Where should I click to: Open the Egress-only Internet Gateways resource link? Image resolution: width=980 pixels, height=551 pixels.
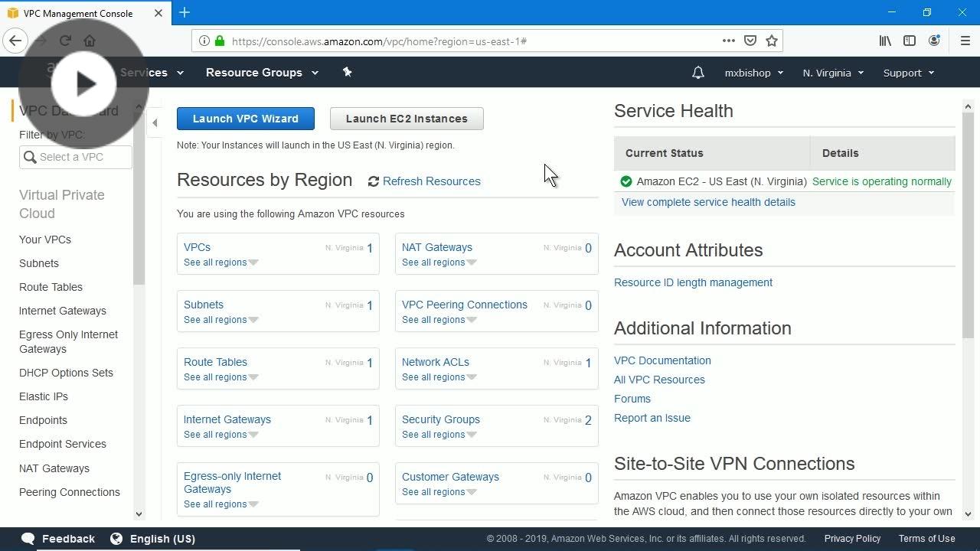(232, 482)
